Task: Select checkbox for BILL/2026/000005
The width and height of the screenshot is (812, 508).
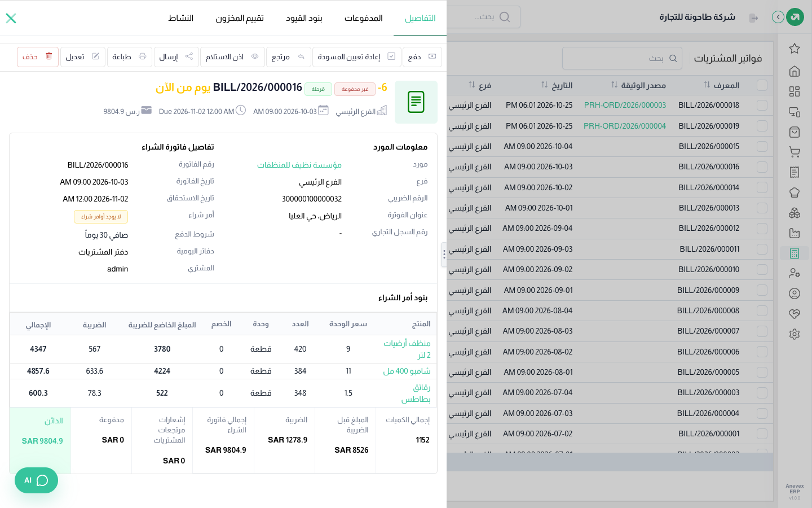Action: click(x=762, y=373)
